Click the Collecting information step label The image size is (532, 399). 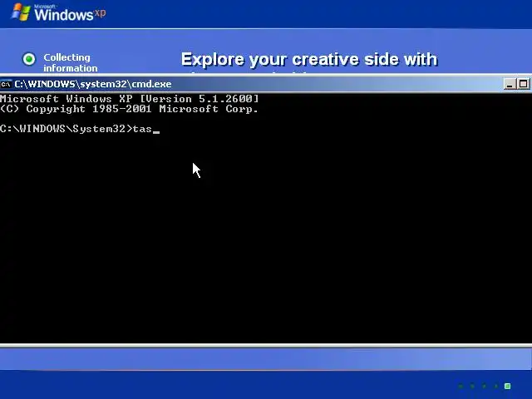70,62
